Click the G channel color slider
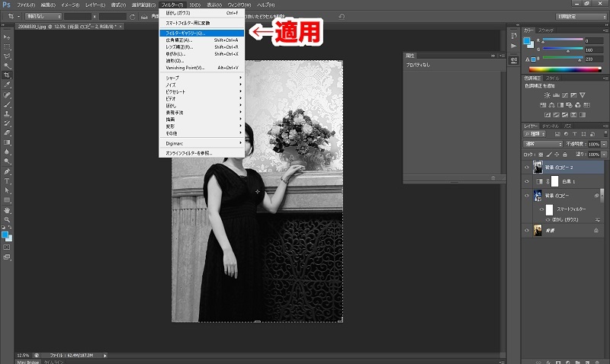This screenshot has width=610, height=364. (563, 49)
